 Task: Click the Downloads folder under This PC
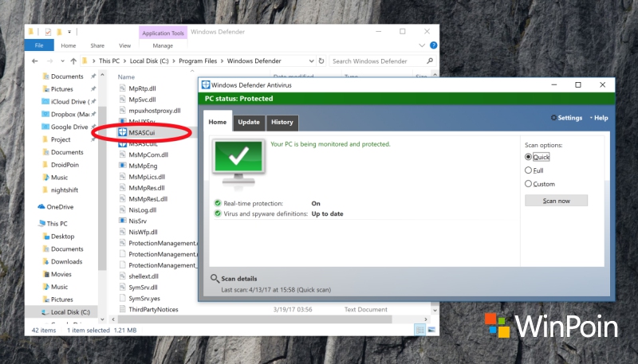tap(63, 261)
